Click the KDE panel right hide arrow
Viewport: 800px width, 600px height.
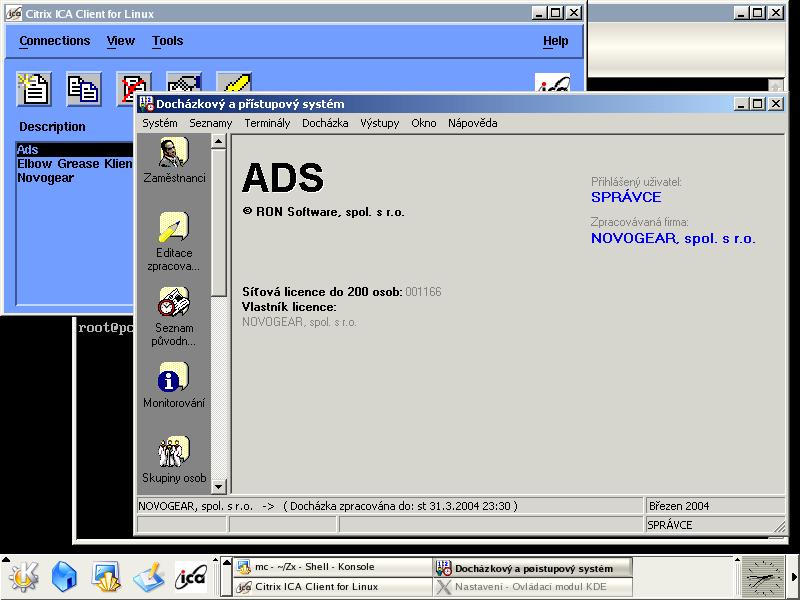[793, 578]
